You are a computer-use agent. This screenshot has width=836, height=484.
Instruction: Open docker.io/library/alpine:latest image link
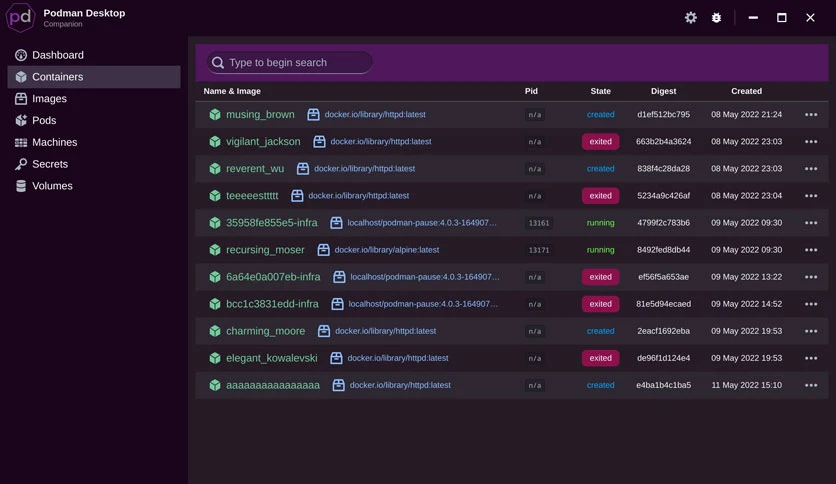[387, 249]
